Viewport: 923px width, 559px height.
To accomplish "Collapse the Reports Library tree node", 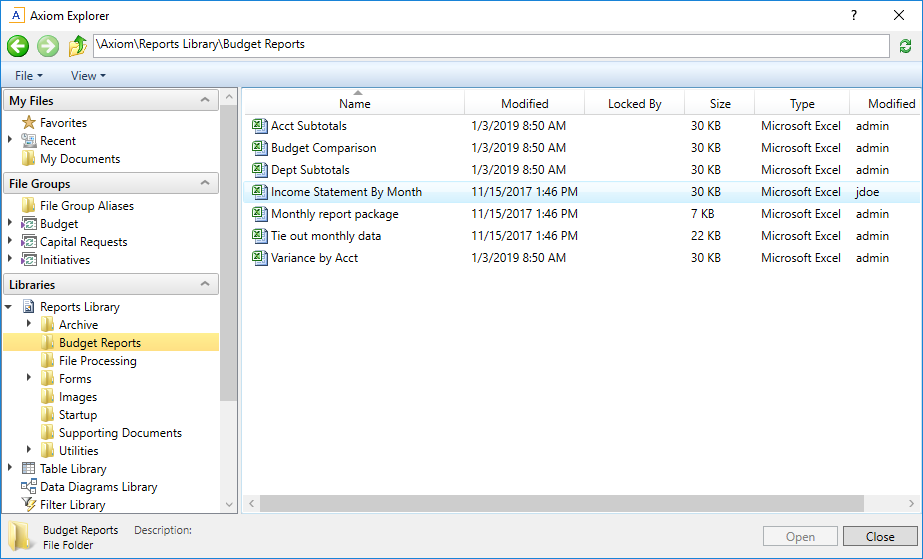I will (x=10, y=307).
